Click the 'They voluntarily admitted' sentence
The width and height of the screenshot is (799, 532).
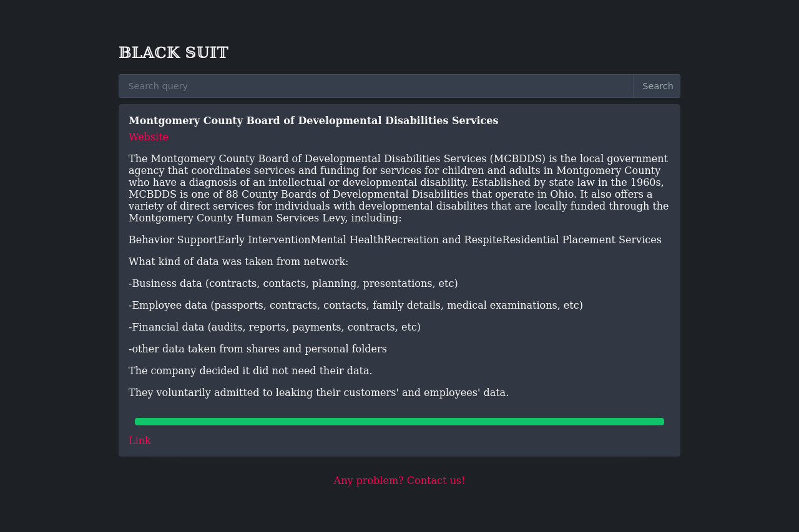click(x=318, y=393)
